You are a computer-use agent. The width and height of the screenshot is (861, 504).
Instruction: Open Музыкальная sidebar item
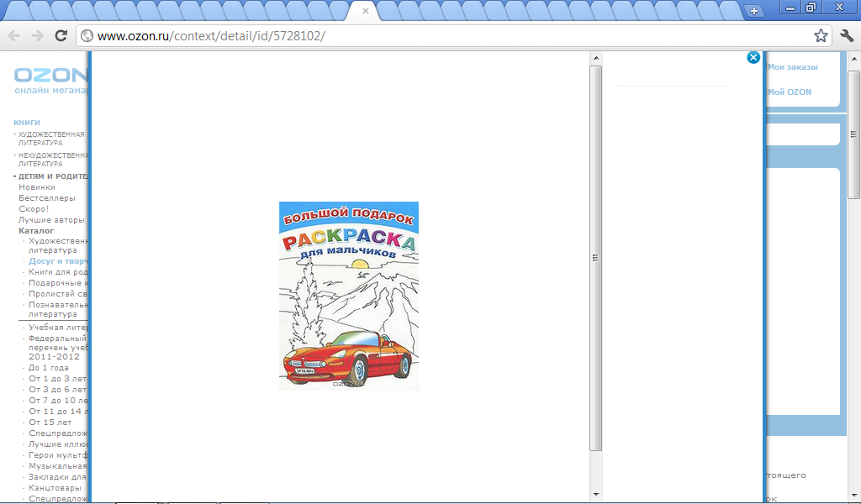tap(58, 466)
